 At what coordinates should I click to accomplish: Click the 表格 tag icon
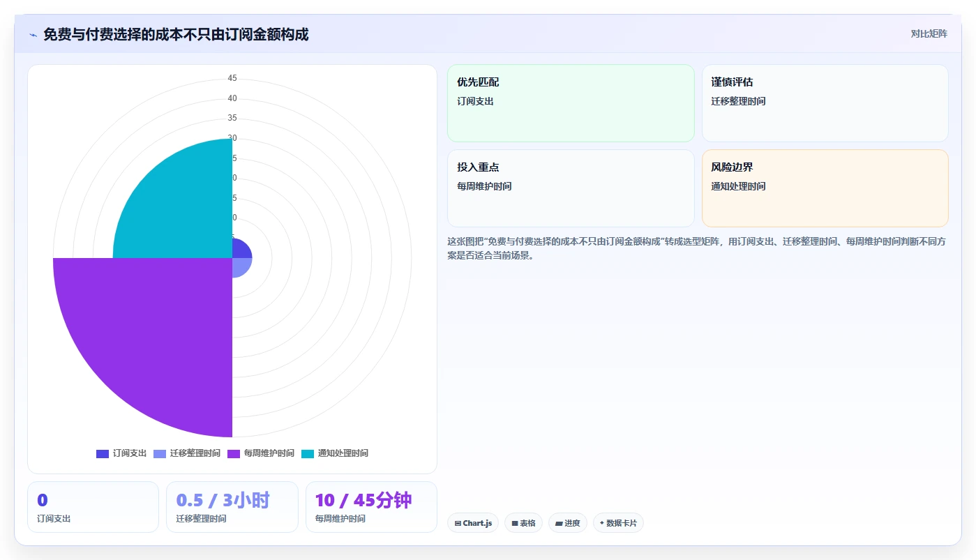(x=515, y=523)
